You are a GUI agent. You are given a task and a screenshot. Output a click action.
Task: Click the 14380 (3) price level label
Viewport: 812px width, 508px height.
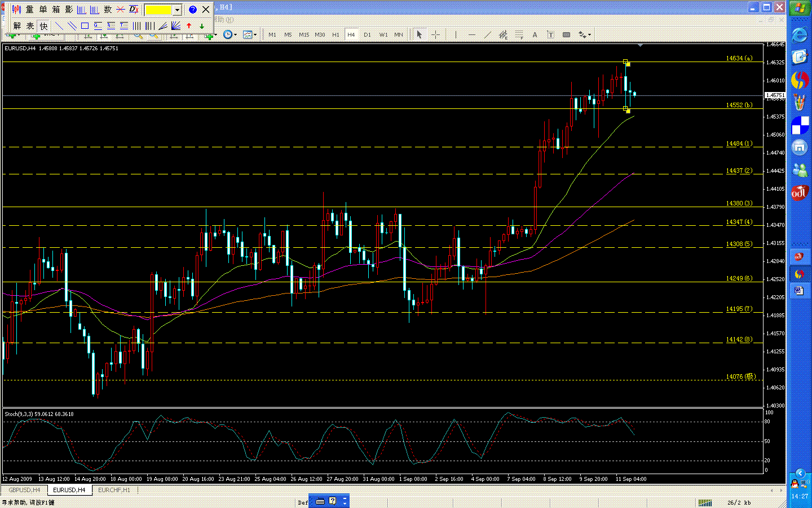tap(739, 203)
